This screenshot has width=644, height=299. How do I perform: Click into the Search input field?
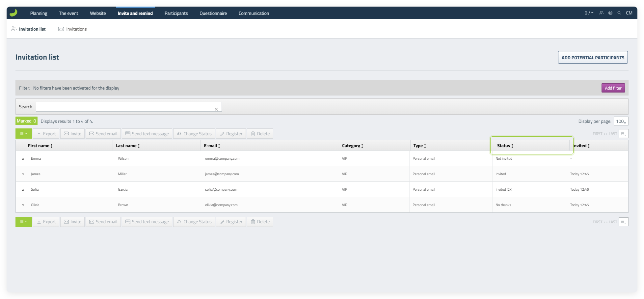129,107
